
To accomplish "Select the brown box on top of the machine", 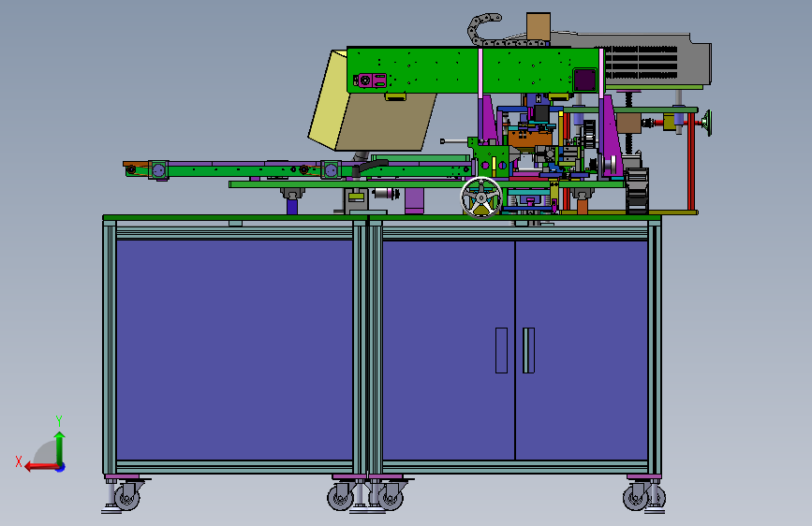I will (x=538, y=26).
